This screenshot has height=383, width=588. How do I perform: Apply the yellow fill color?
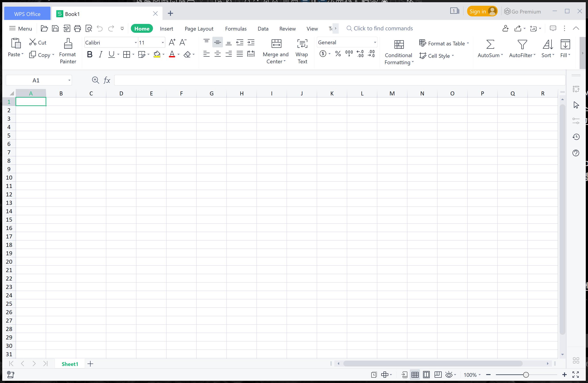[x=157, y=54]
